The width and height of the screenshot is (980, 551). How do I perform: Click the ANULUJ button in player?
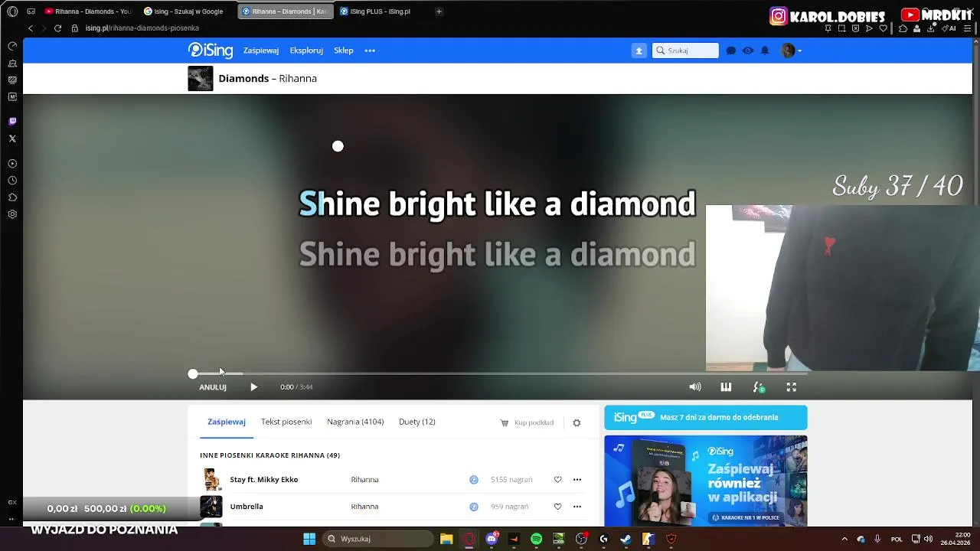[213, 387]
